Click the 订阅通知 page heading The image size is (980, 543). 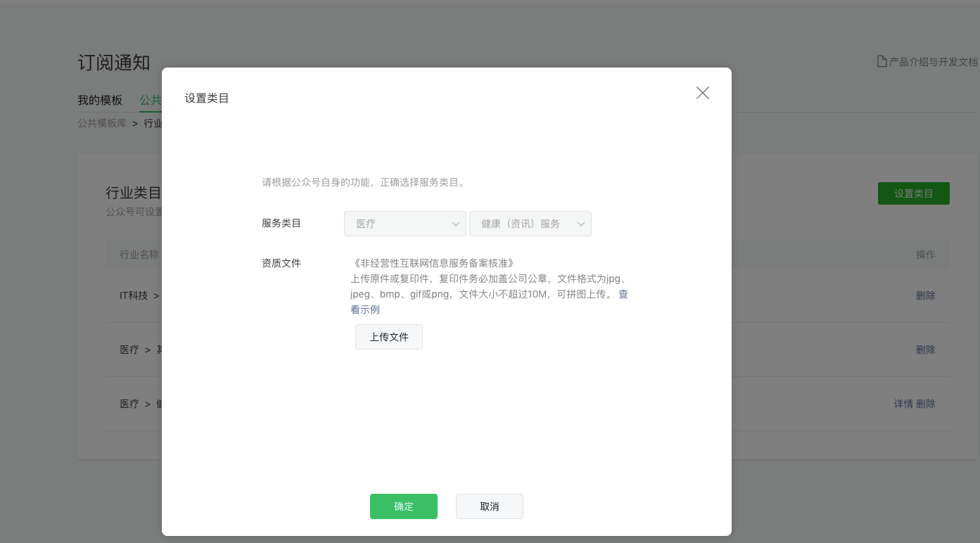click(x=114, y=62)
